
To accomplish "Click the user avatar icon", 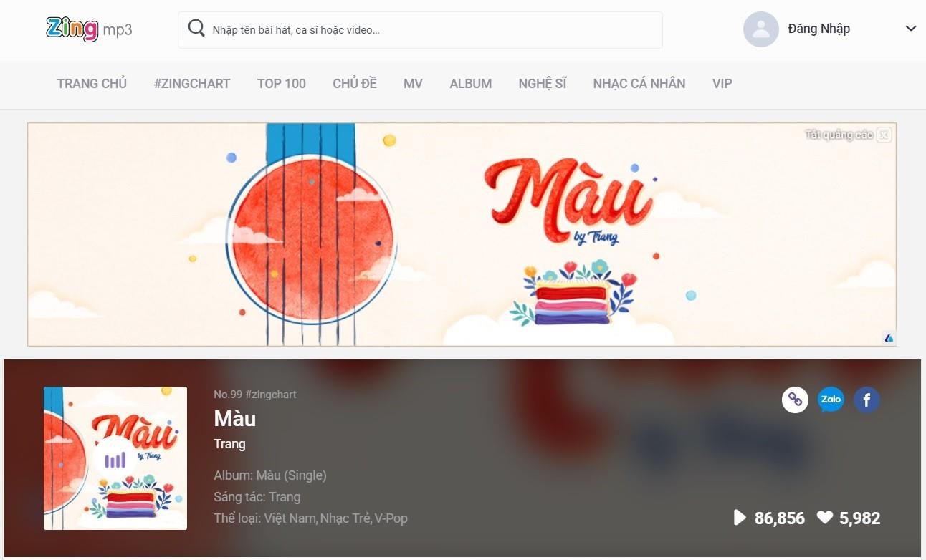I will 761,29.
